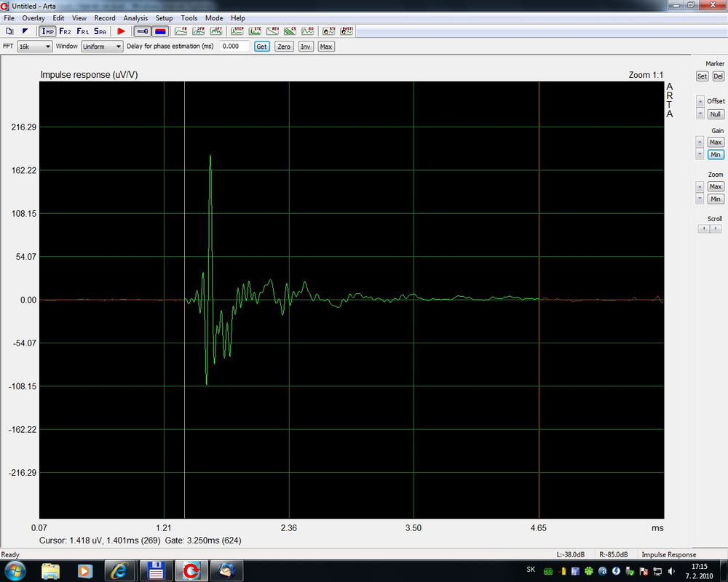This screenshot has width=728, height=582.
Task: Click the marker Del button
Action: (718, 76)
